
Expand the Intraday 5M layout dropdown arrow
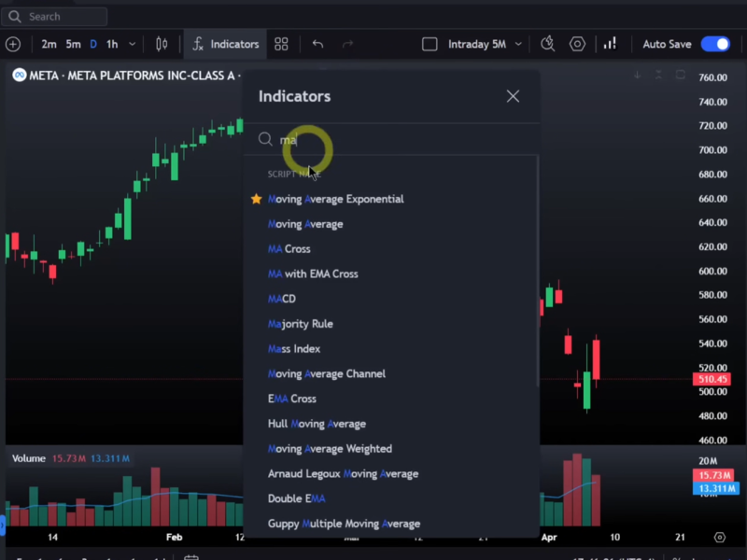[519, 44]
